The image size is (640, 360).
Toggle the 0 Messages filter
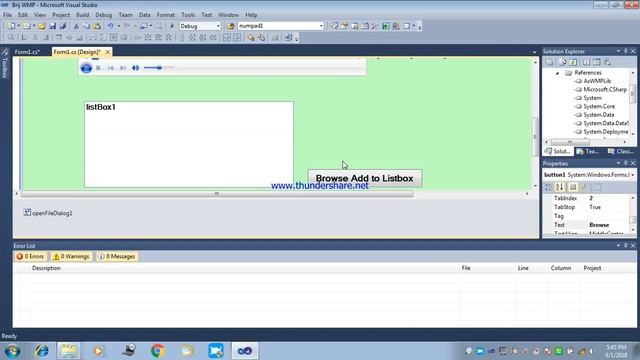pyautogui.click(x=117, y=256)
